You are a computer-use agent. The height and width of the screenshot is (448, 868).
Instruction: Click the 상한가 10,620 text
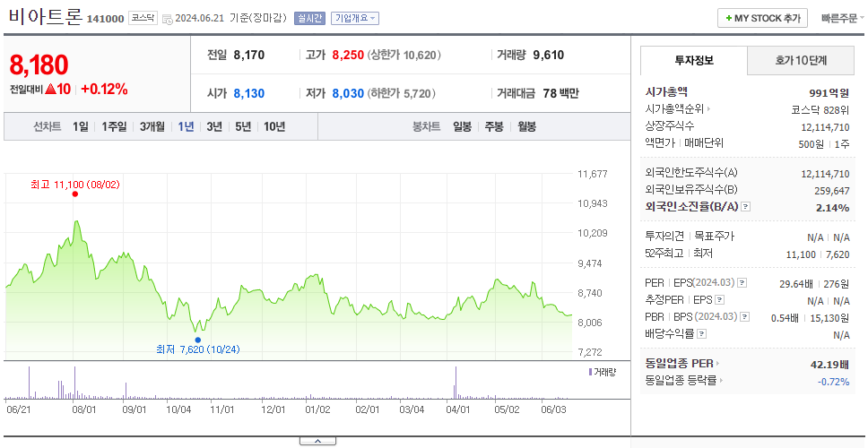coord(404,56)
